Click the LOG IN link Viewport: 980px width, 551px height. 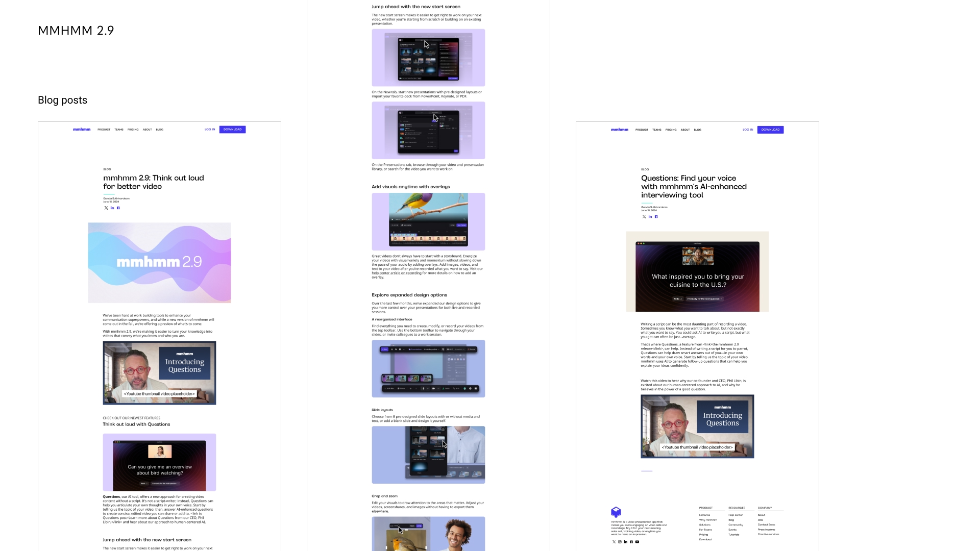click(748, 130)
